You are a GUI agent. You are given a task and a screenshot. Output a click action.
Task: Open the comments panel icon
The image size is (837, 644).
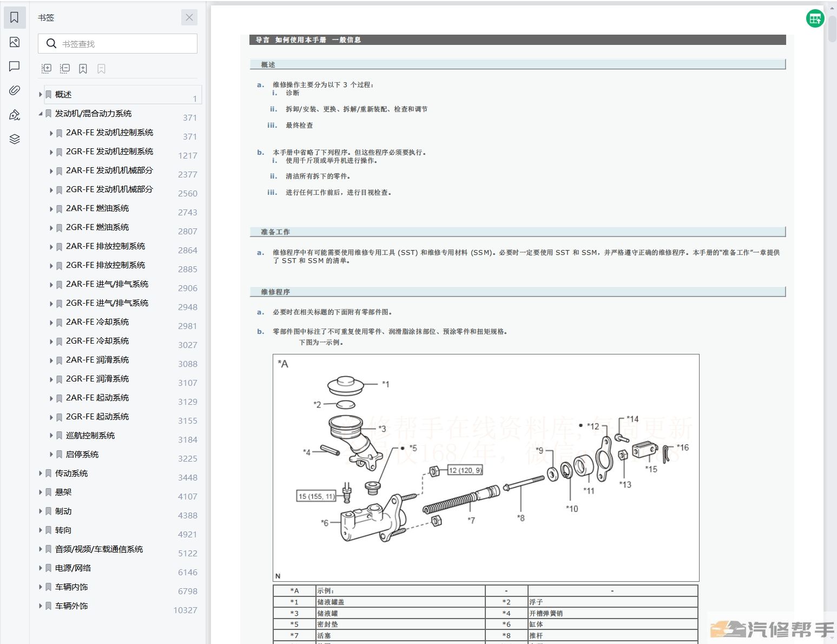click(x=15, y=66)
